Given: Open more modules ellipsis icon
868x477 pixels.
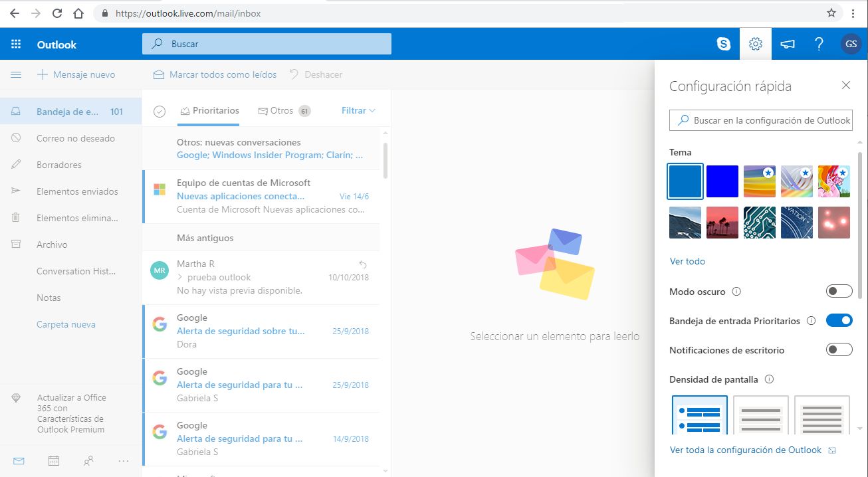Looking at the screenshot, I should (x=123, y=460).
